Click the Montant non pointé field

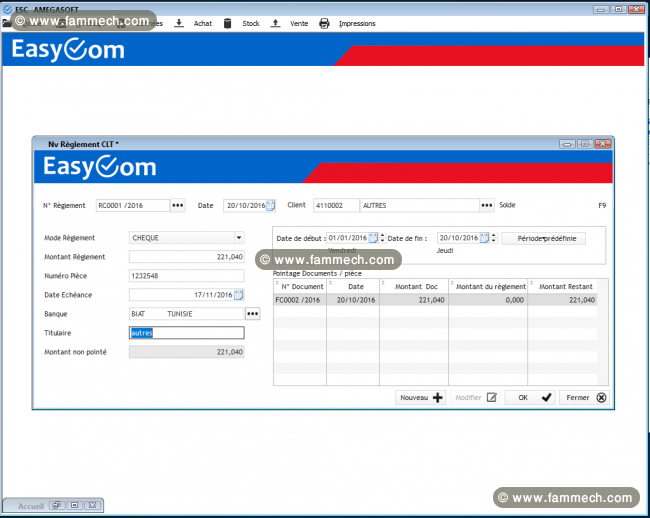click(187, 352)
